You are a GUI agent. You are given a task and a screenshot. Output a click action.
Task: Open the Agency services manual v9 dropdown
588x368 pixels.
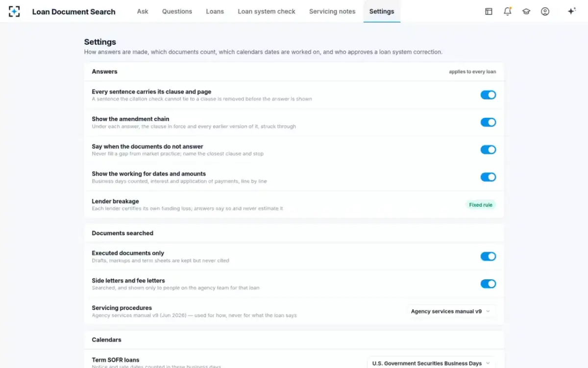(x=451, y=311)
